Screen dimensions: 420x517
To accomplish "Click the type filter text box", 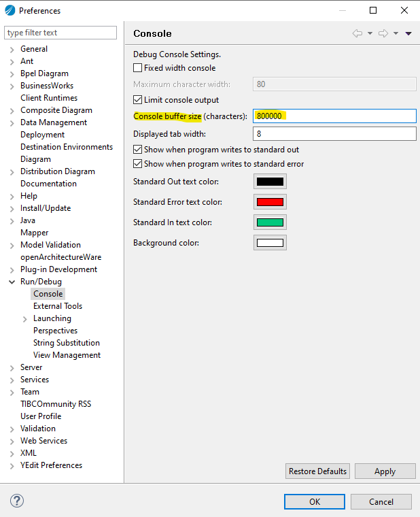I will 60,33.
